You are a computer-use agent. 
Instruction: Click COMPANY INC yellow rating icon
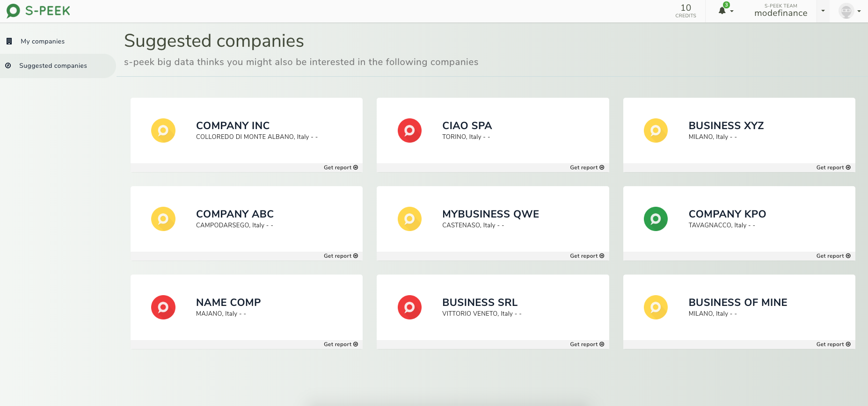(163, 130)
